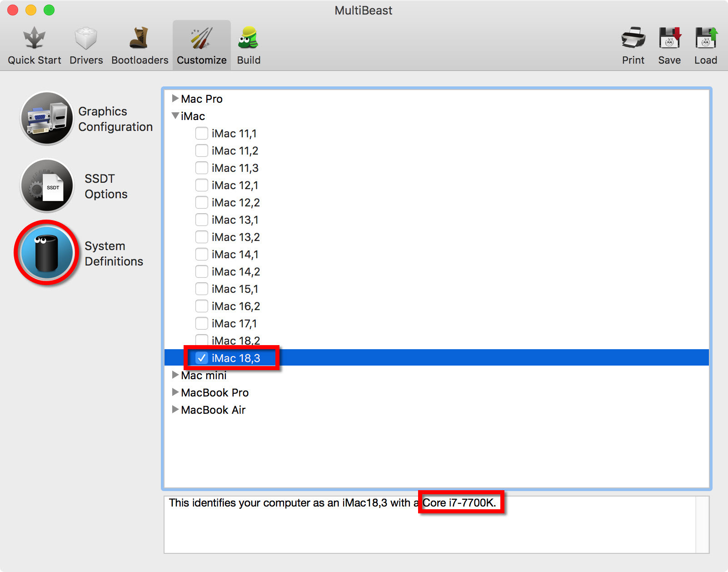Click the Customize tab label
The height and width of the screenshot is (572, 728).
pos(201,60)
